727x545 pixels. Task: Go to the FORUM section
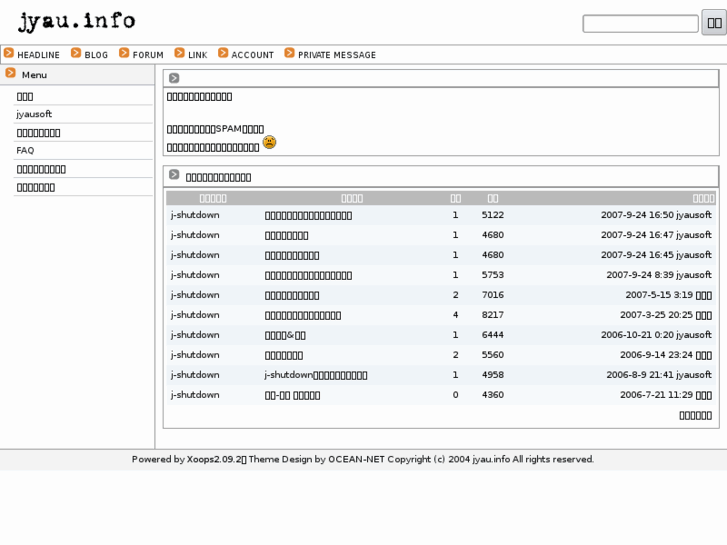tap(148, 55)
